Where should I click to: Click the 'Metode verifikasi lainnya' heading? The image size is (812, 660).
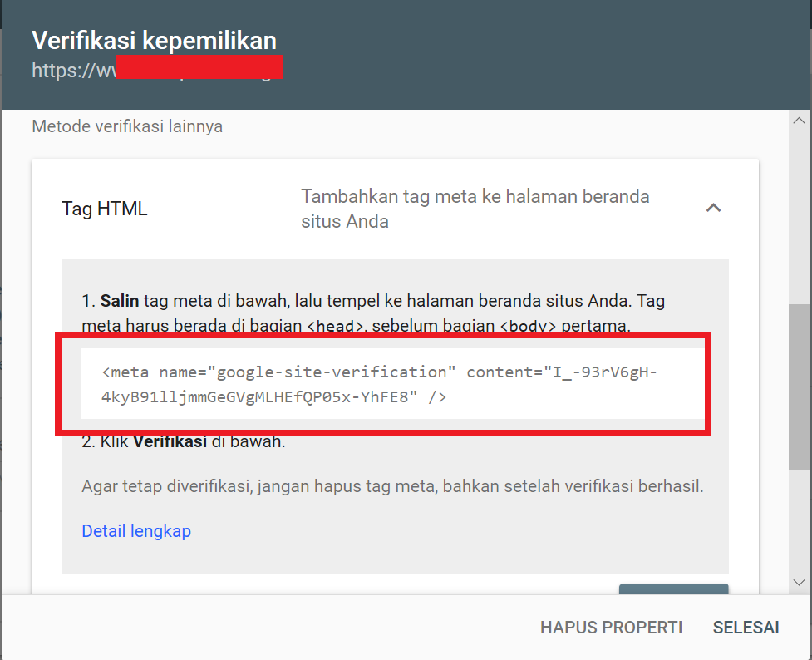[127, 127]
